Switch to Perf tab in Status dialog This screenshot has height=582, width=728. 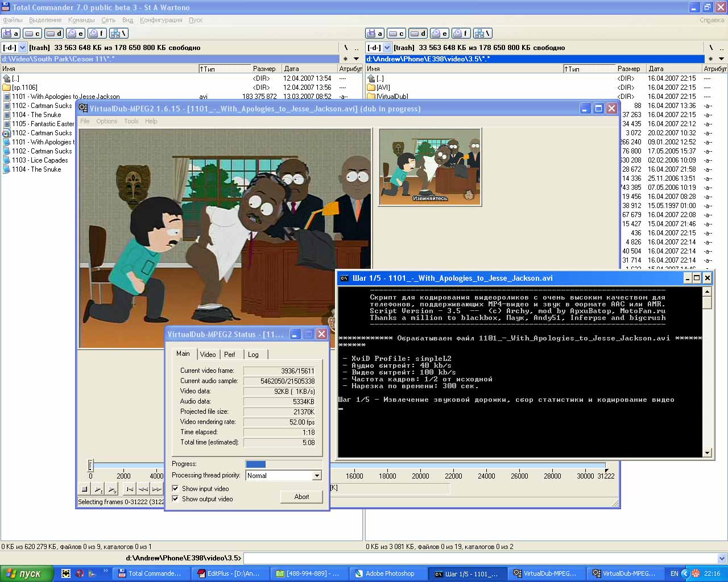tap(230, 354)
